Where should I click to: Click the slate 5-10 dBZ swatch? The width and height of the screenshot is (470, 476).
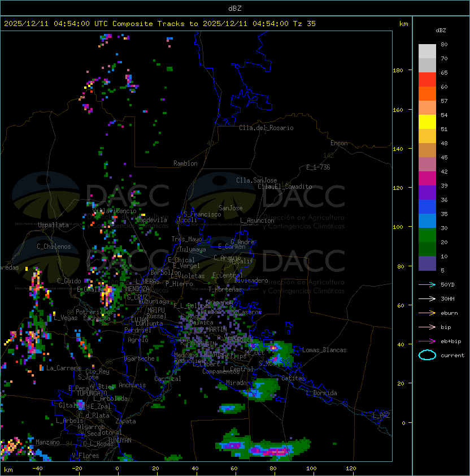pos(427,263)
